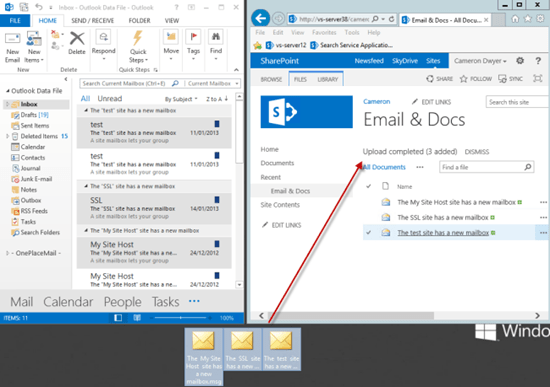The image size is (550, 387).
Task: Click the Find binoculars button
Action: click(216, 45)
